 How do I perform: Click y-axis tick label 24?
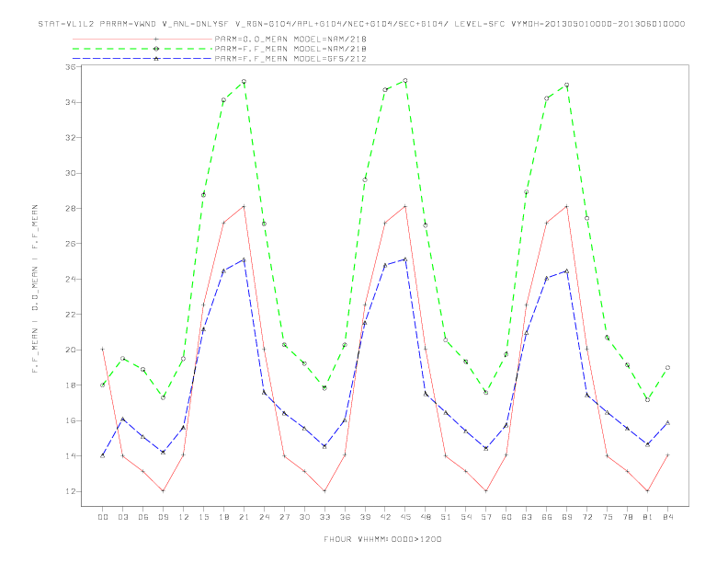click(70, 279)
